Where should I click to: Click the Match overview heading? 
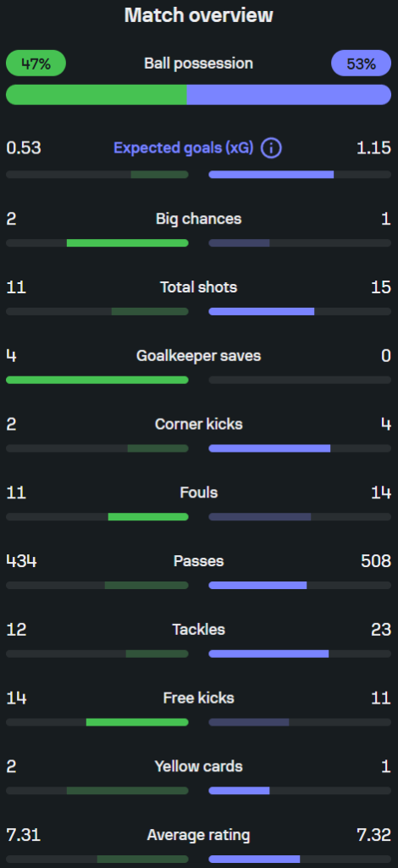pos(198,15)
